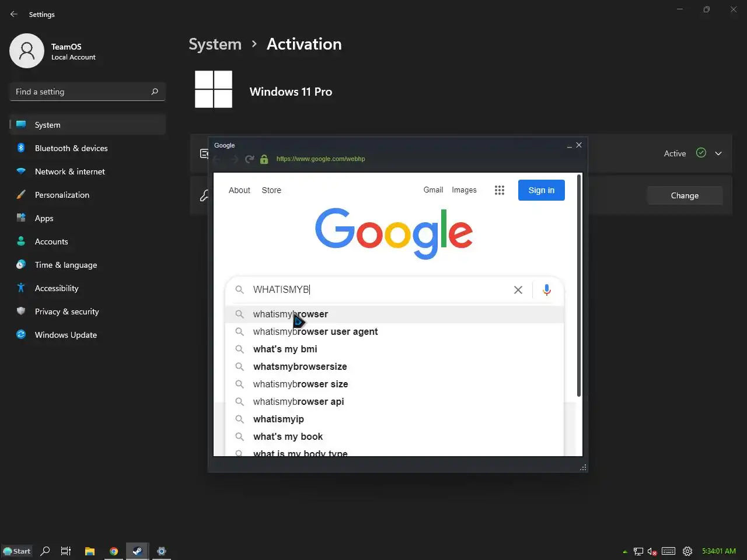Open the Apps settings page
Viewport: 747px width, 560px height.
pyautogui.click(x=88, y=218)
